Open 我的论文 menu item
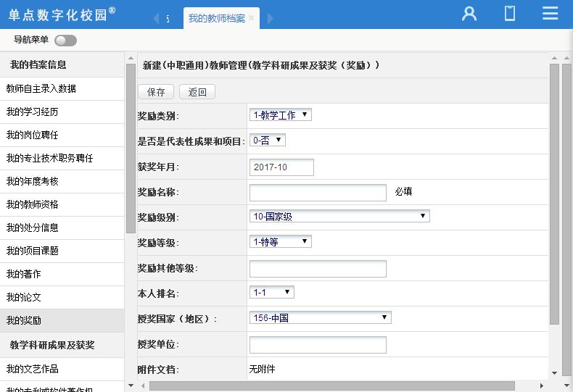The image size is (573, 392). (x=62, y=298)
